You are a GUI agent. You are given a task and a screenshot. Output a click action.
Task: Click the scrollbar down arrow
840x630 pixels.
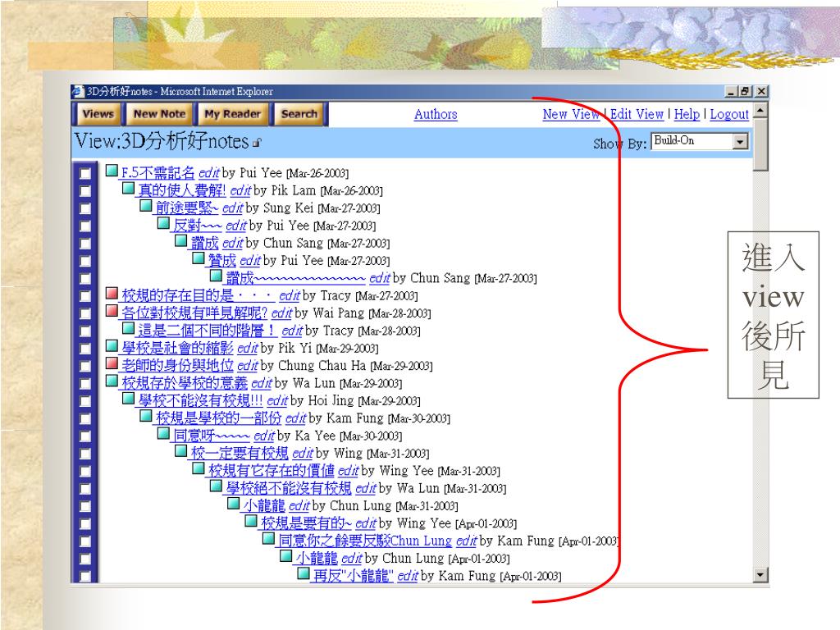(x=760, y=575)
